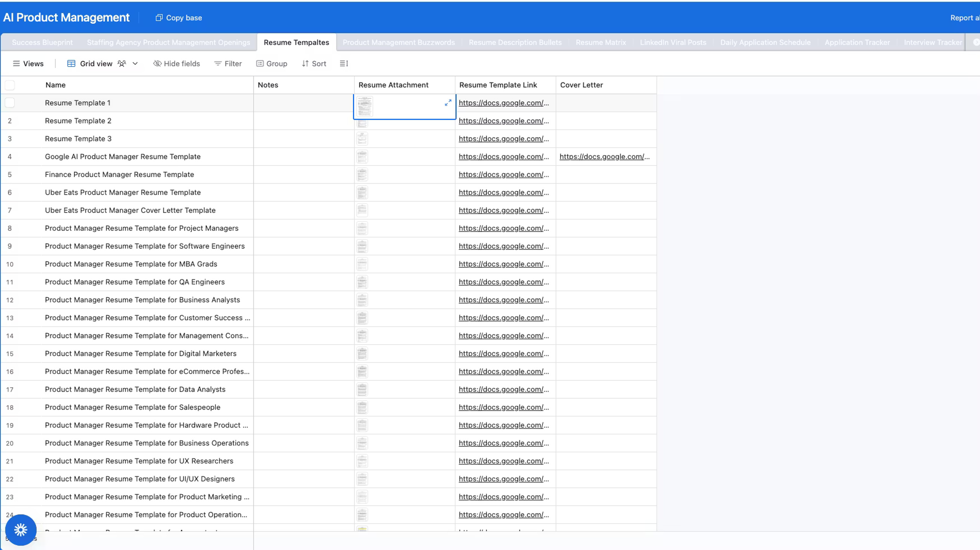The width and height of the screenshot is (980, 550).
Task: Select "Product Manager Resume Template for Business Operations"
Action: tap(147, 443)
